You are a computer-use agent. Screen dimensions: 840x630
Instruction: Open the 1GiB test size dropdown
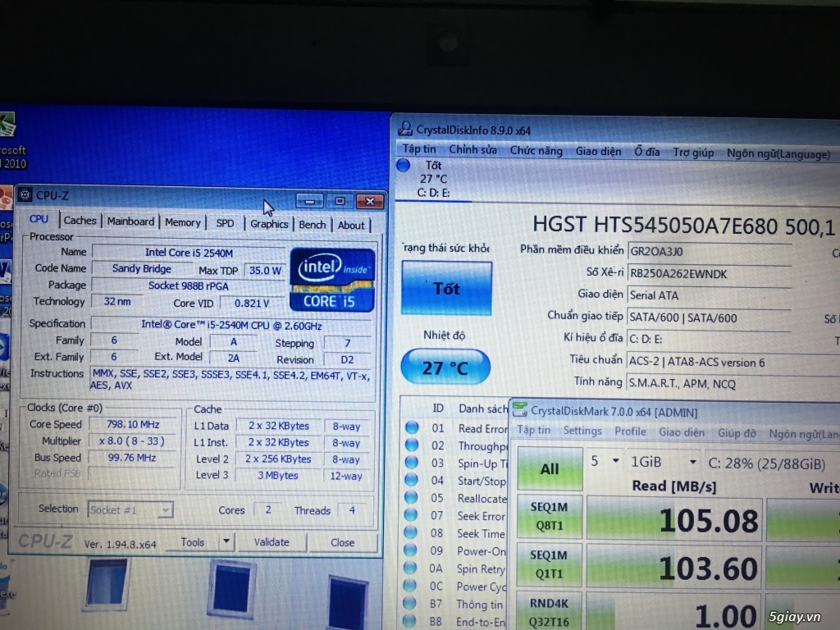tap(664, 462)
